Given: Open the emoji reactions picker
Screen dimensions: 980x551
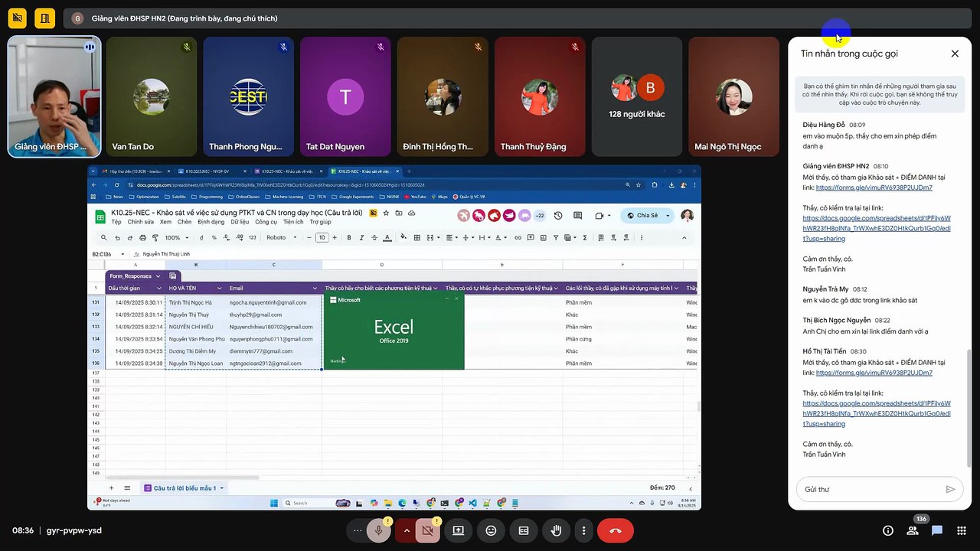Looking at the screenshot, I should 491,530.
